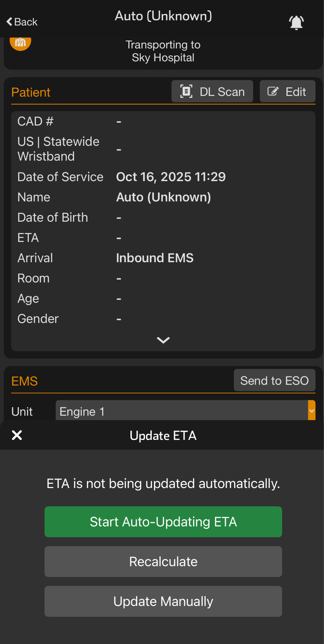Close the Update ETA panel

tap(17, 435)
